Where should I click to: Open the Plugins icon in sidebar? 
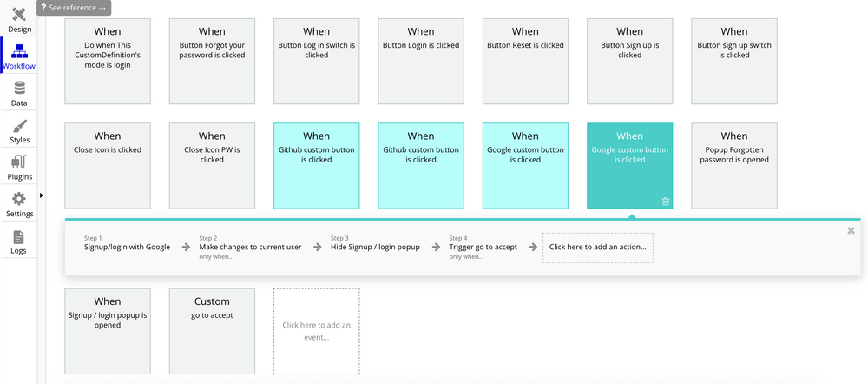coord(19,162)
